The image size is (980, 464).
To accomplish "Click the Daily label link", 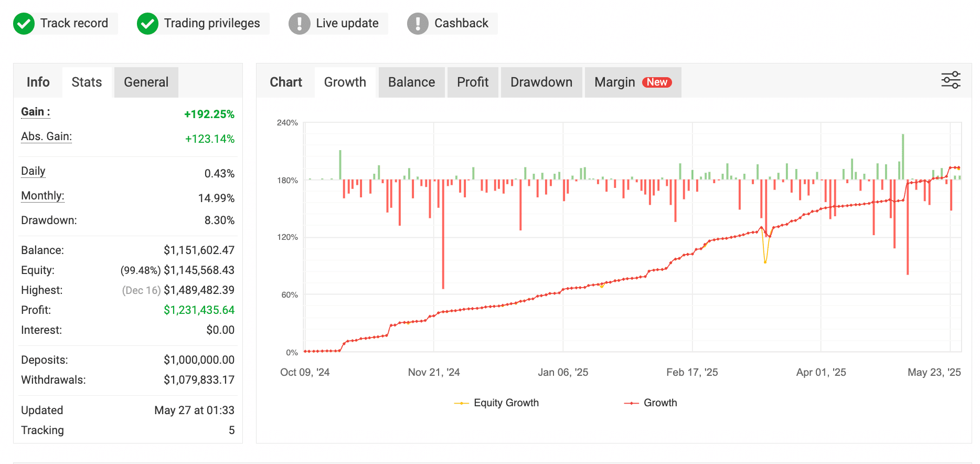I will point(33,171).
